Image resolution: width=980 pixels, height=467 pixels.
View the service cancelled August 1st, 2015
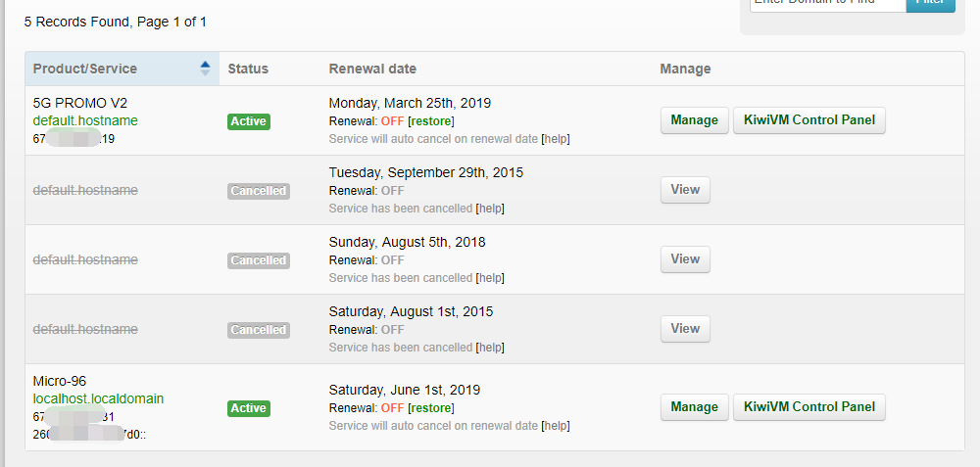point(685,329)
